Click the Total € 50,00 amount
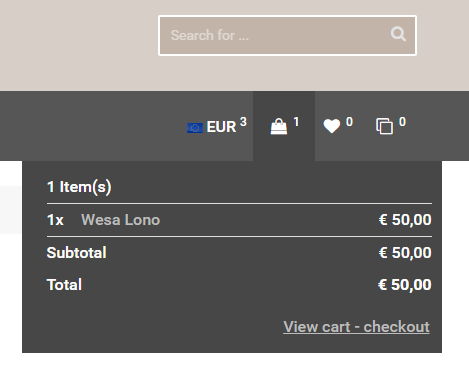The width and height of the screenshot is (469, 384). coord(405,285)
